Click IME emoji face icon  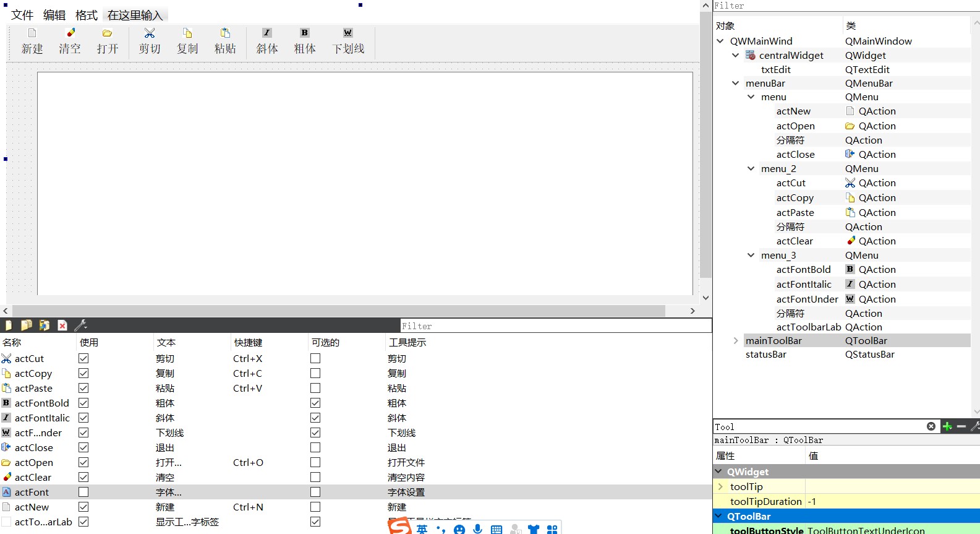point(459,530)
